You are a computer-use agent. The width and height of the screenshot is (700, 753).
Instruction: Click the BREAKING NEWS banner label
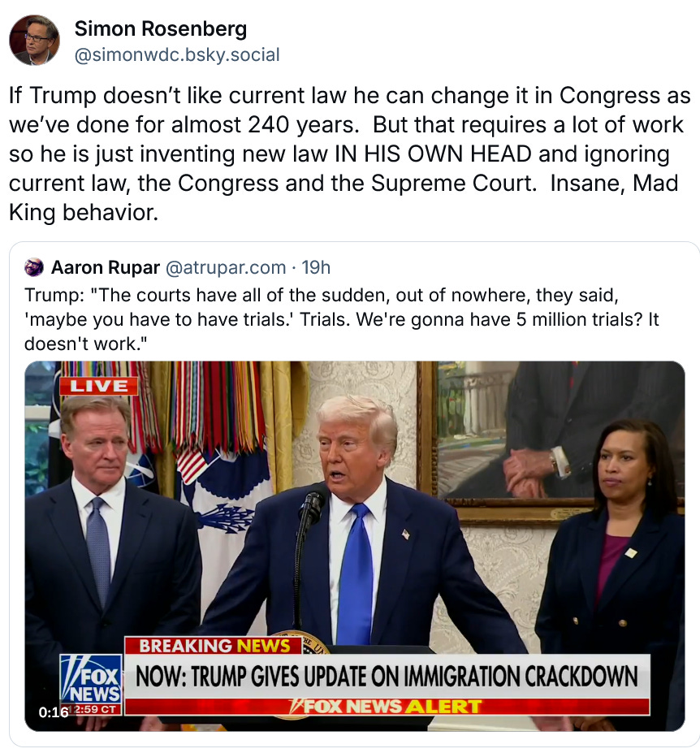[214, 646]
